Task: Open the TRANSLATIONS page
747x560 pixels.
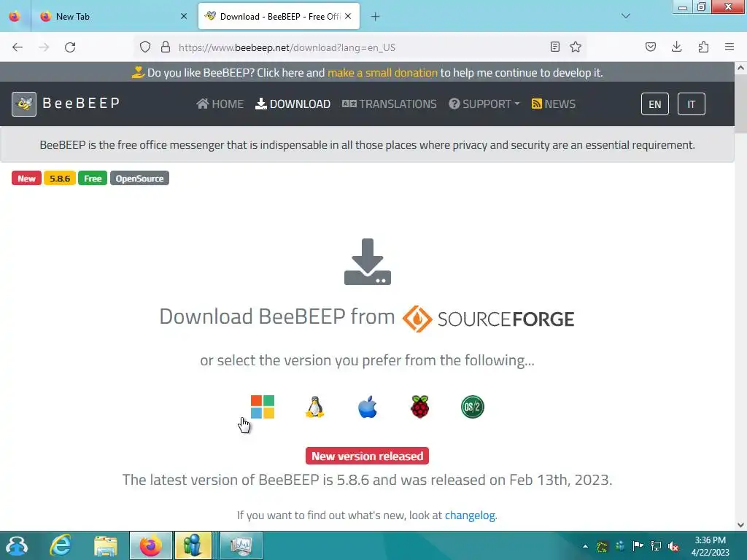Action: (x=390, y=104)
